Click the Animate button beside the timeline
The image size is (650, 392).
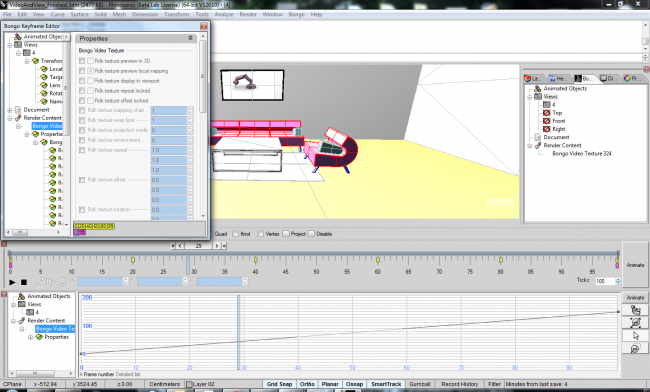(x=635, y=265)
